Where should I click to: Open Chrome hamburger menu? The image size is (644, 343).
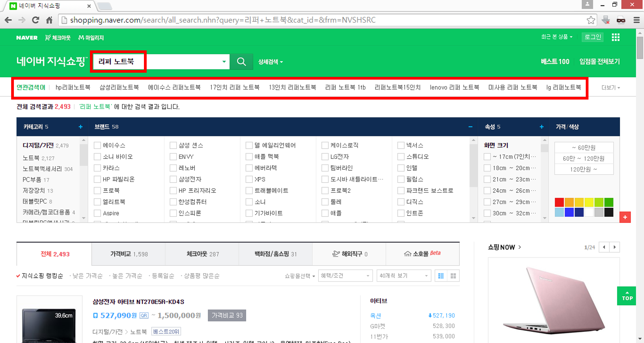click(x=636, y=20)
